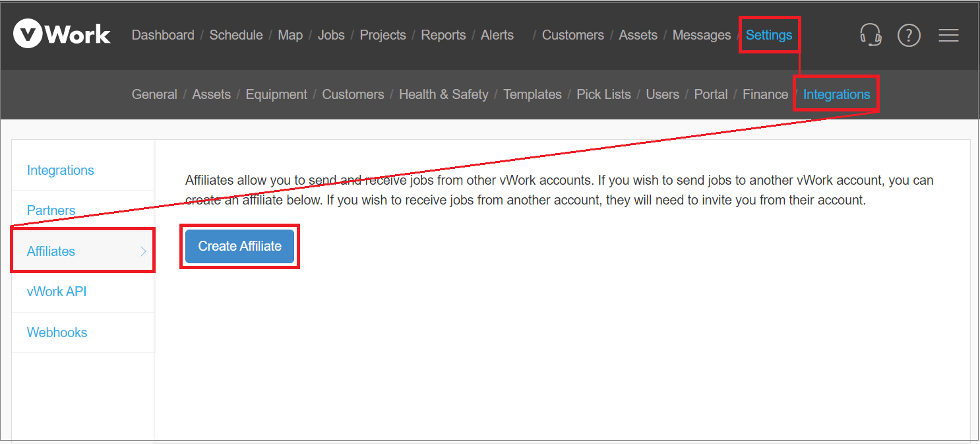980x444 pixels.
Task: Click the Create Affiliate button
Action: (x=239, y=246)
